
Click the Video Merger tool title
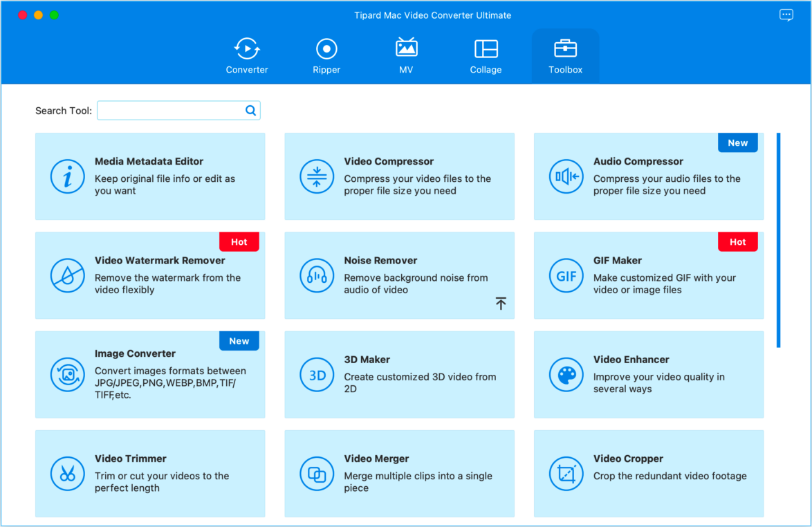point(376,459)
